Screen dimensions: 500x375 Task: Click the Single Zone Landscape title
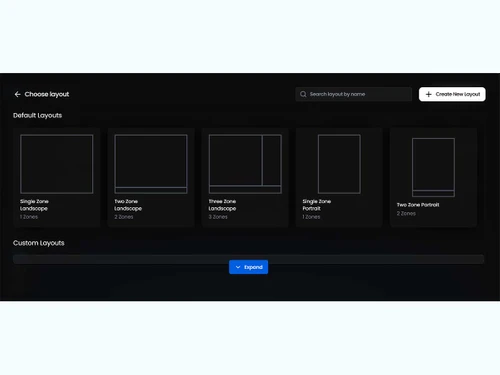coord(34,205)
